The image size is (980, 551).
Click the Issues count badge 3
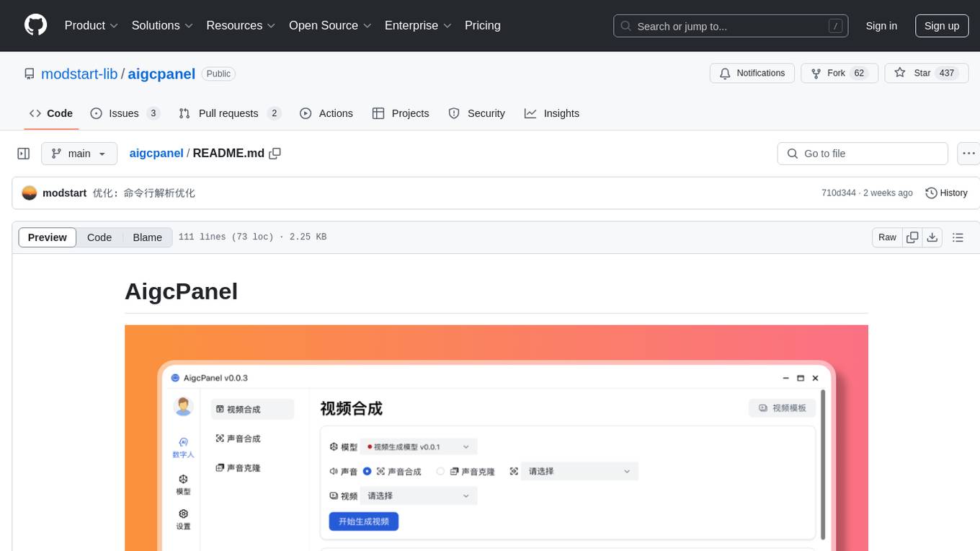click(153, 113)
